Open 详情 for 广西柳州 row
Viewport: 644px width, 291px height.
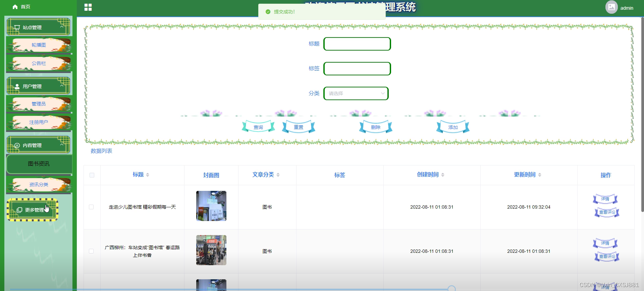[x=605, y=243]
